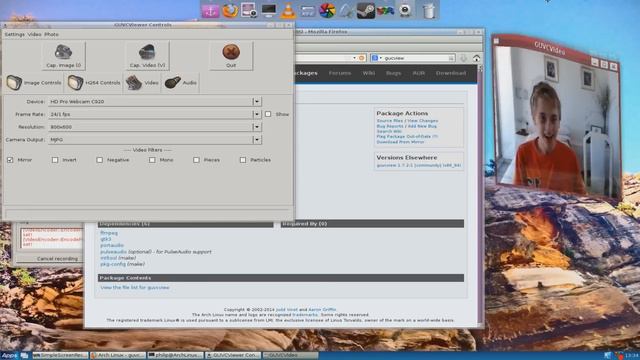Click the intltool make dependency link
This screenshot has height=360, width=640.
tap(109, 258)
